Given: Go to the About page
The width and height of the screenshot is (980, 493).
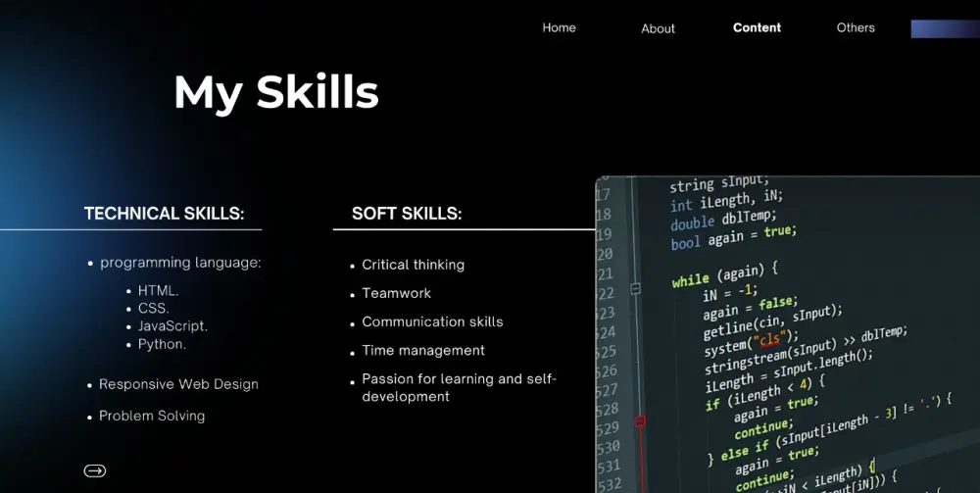Looking at the screenshot, I should click(658, 28).
